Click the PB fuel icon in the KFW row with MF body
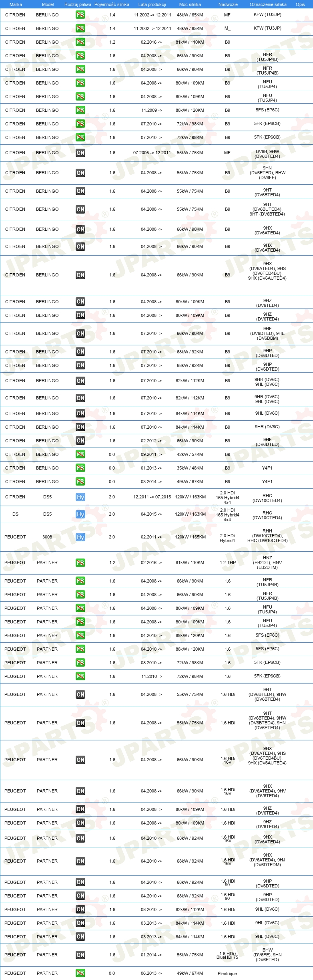 pyautogui.click(x=80, y=15)
